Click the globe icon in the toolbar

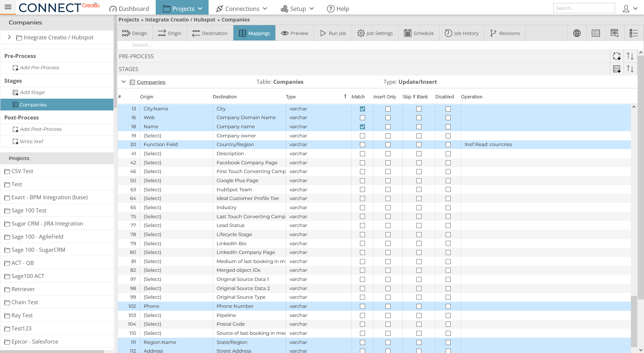click(577, 33)
